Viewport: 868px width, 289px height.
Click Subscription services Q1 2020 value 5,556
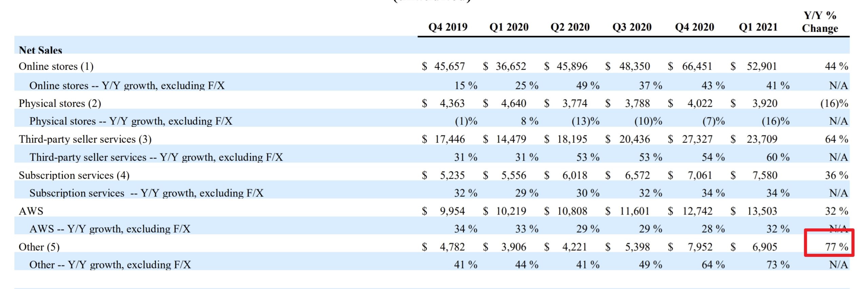(514, 175)
